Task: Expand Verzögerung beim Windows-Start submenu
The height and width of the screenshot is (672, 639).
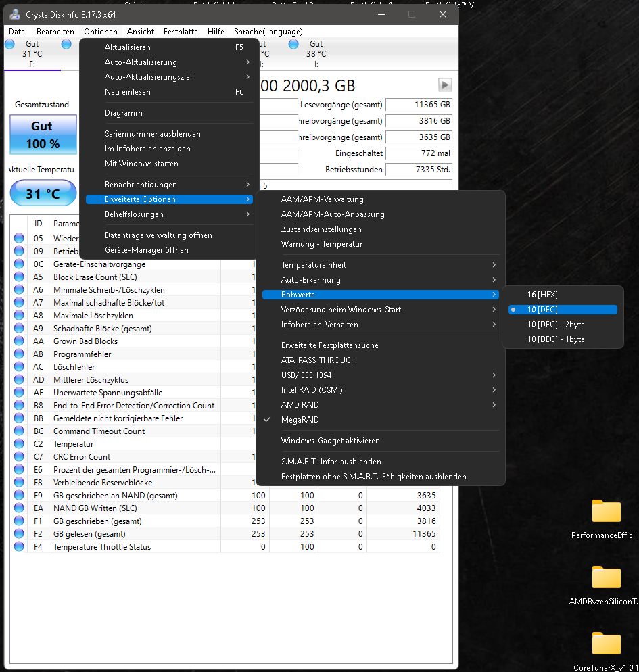Action: pos(381,310)
